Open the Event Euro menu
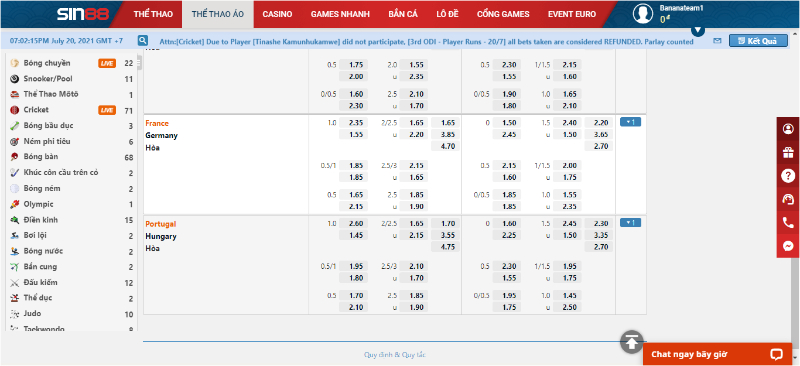The width and height of the screenshot is (800, 366). tap(572, 14)
